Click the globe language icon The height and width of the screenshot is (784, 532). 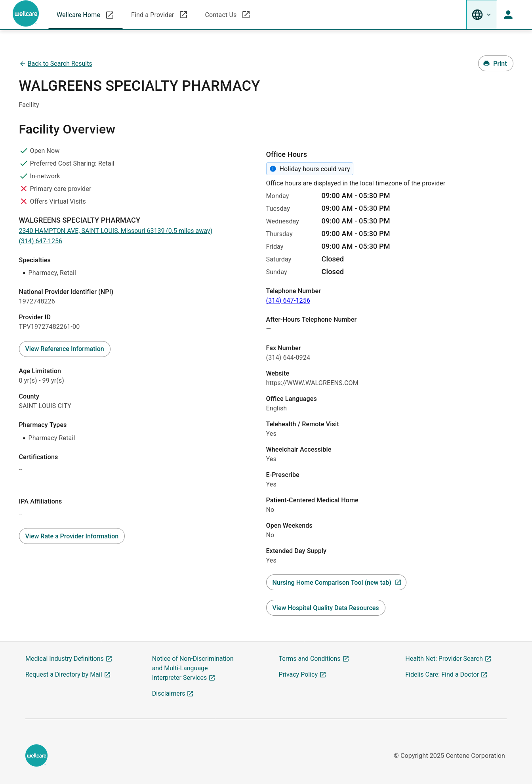pyautogui.click(x=477, y=15)
